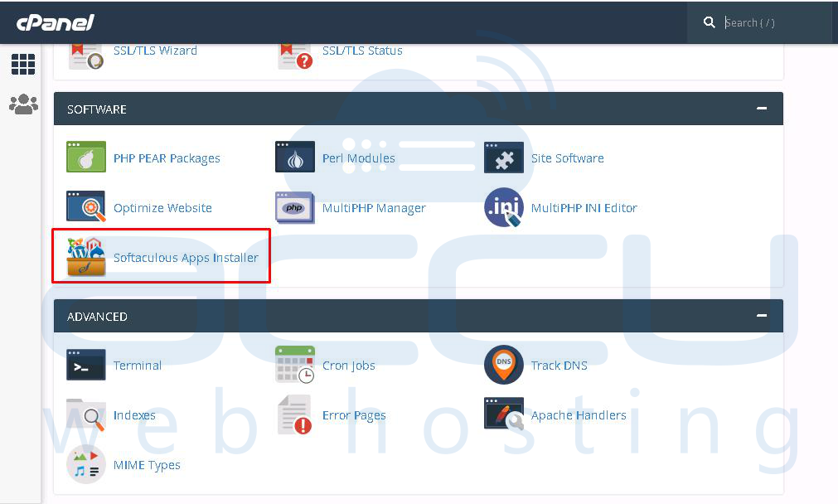Screen dimensions: 838x504
Task: Click the SSL/TLS Wizard icon
Action: (85, 55)
